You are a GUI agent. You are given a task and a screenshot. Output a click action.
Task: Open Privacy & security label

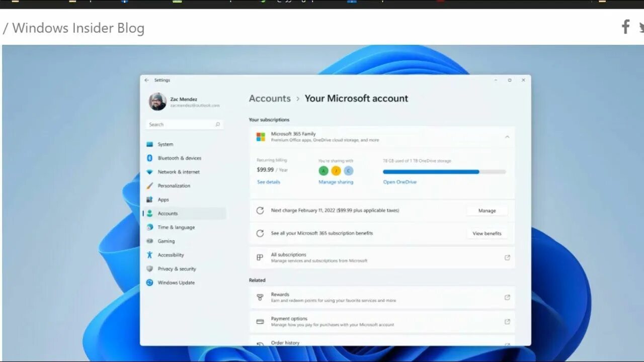tap(177, 268)
